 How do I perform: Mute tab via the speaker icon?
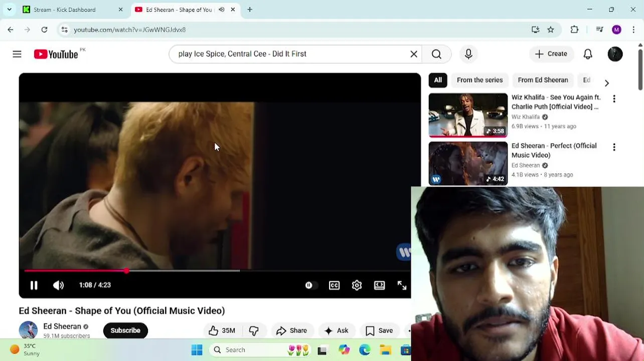[221, 10]
